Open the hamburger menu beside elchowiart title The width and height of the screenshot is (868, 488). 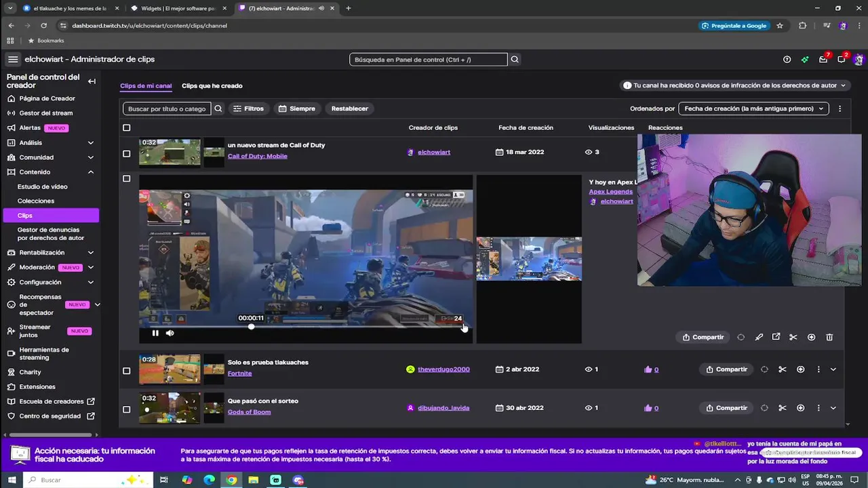point(13,59)
